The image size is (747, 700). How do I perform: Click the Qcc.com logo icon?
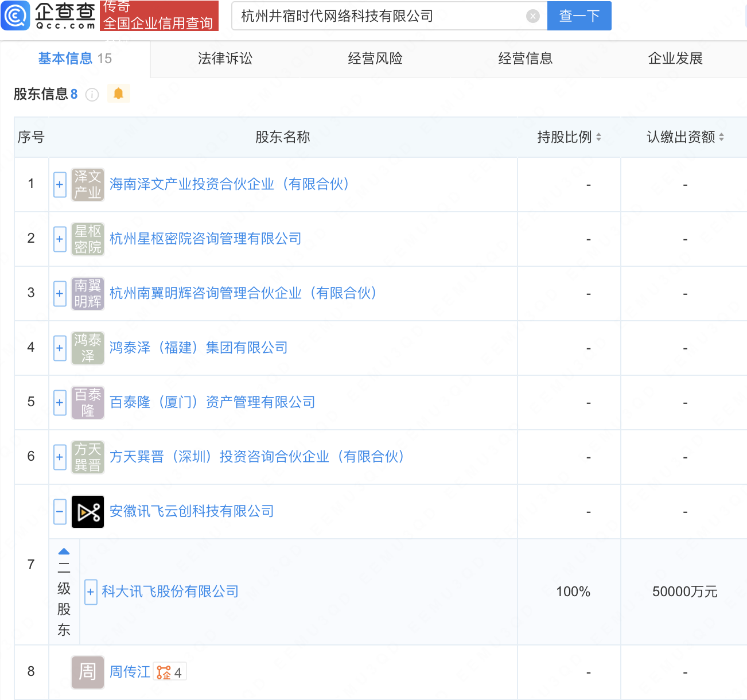point(15,15)
